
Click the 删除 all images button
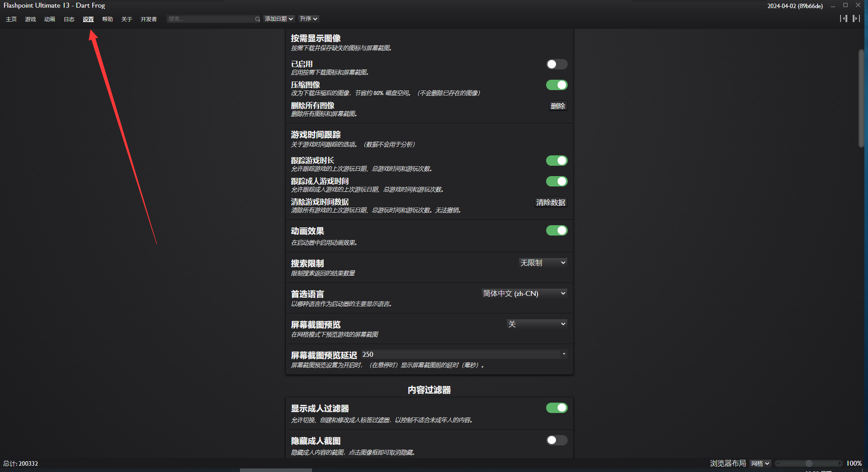click(558, 106)
